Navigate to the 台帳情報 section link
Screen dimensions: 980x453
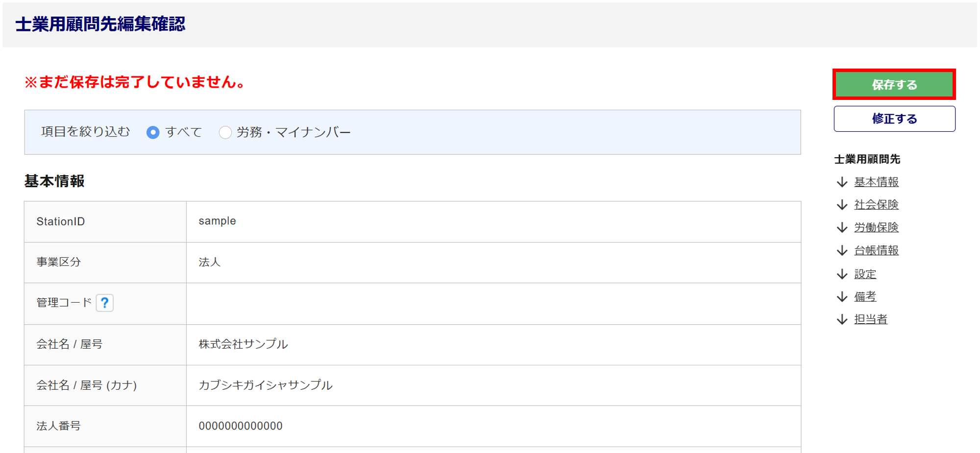tap(876, 251)
